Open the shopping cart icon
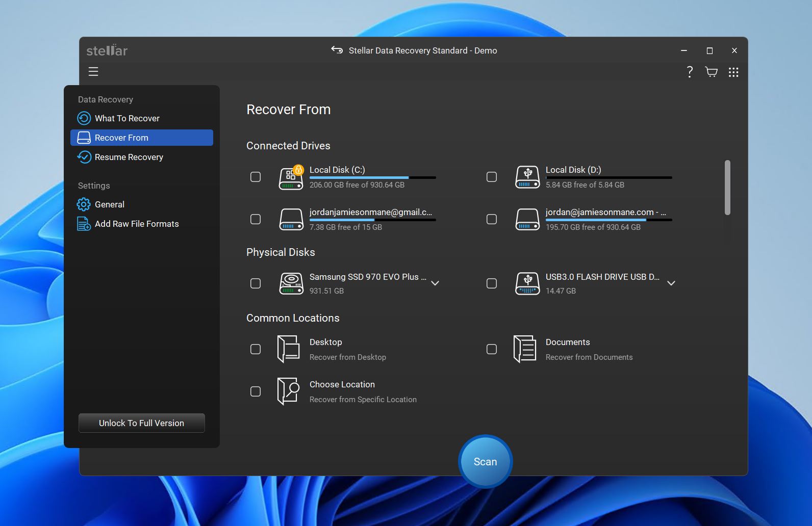This screenshot has width=812, height=526. [x=711, y=72]
